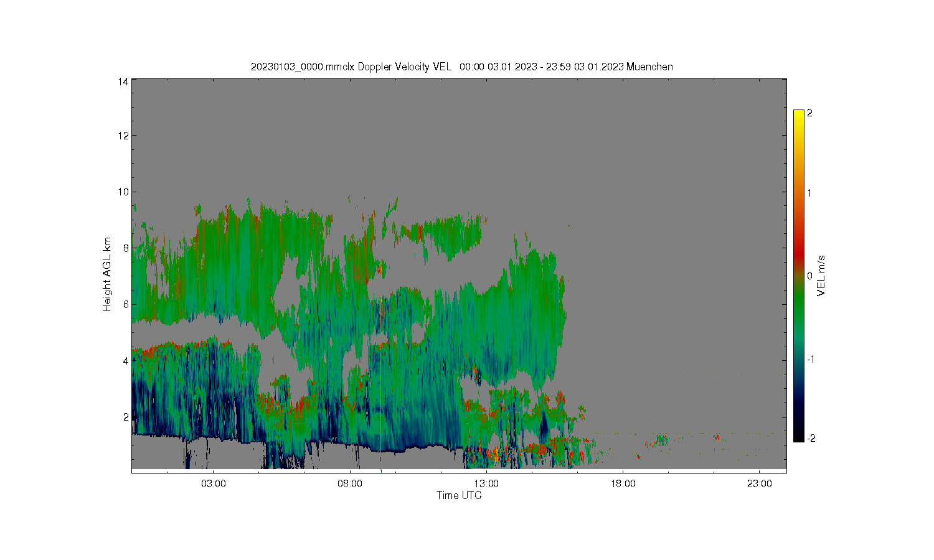Viewport: 934px width, 560px height.
Task: Click the red section of the velocity colorbar
Action: tap(799, 252)
